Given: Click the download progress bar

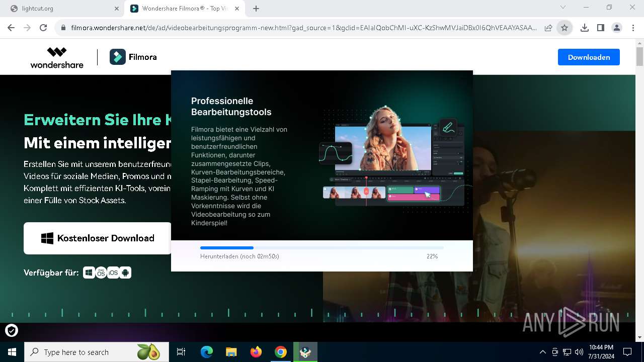Looking at the screenshot, I should pos(322,248).
